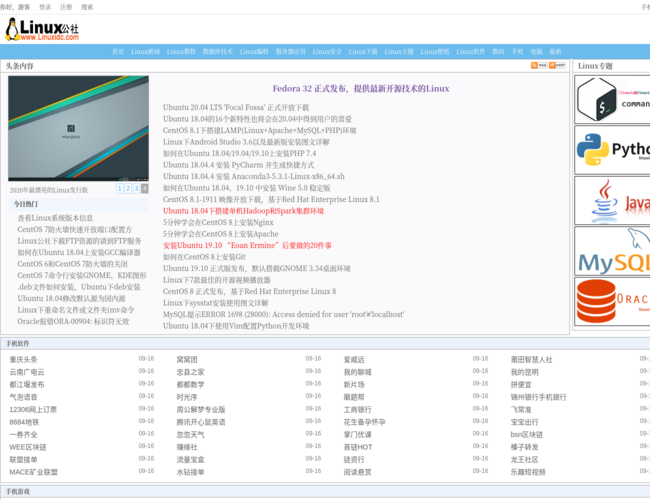Open the Python topic banner

pyautogui.click(x=612, y=150)
